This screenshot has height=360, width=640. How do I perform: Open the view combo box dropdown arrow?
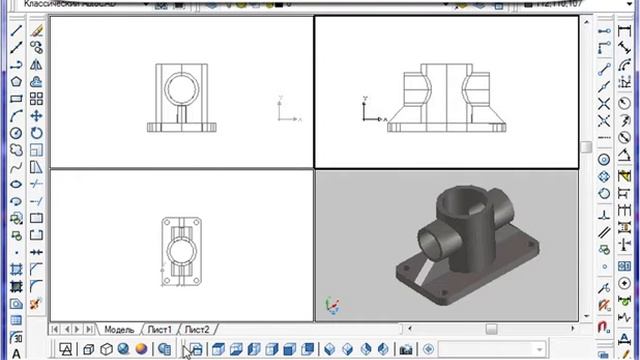pyautogui.click(x=540, y=349)
